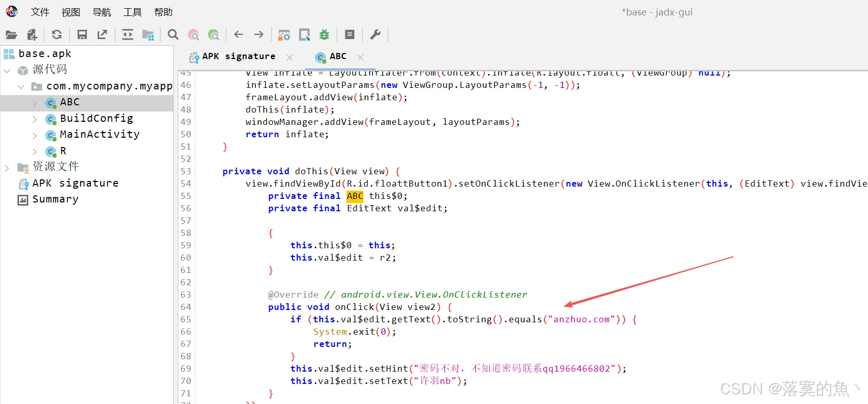Image resolution: width=868 pixels, height=404 pixels.
Task: Click the APK signature tab icon
Action: (194, 57)
